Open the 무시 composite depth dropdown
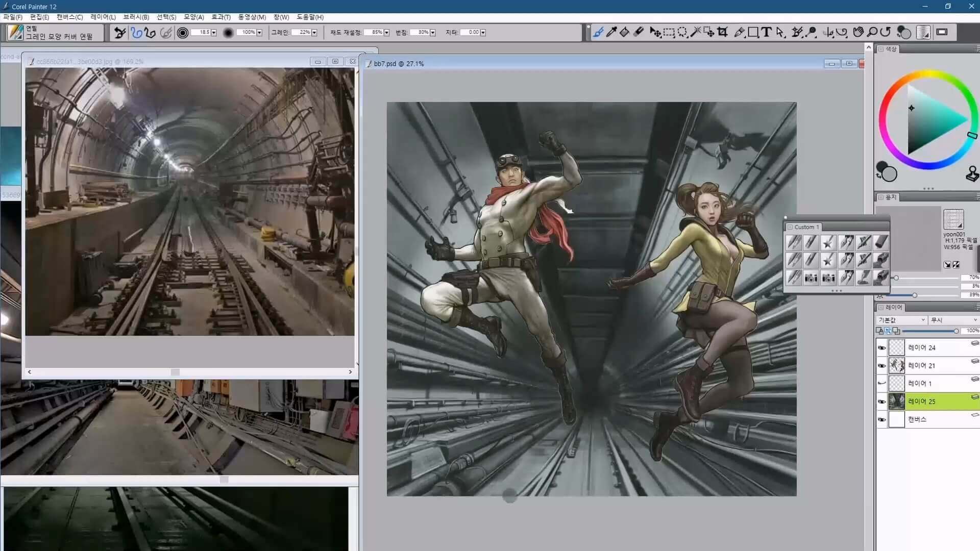Viewport: 980px width, 551px height. (x=954, y=320)
